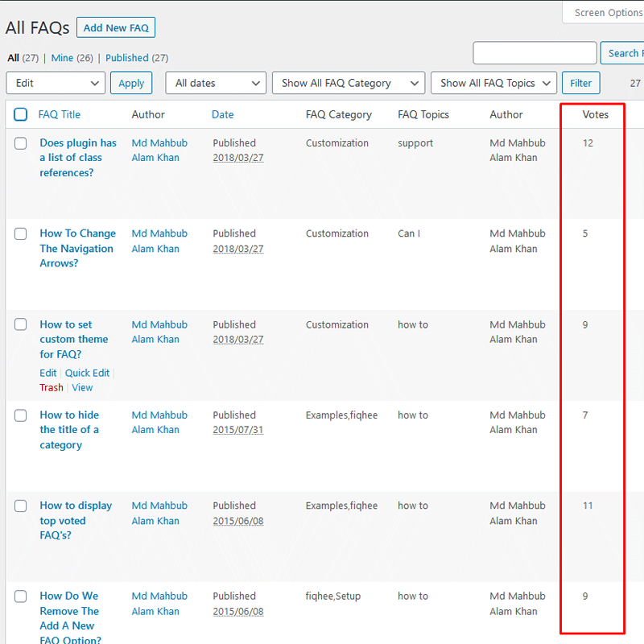This screenshot has width=644, height=644.
Task: Click Quick Edit under custom theme FAQ
Action: [87, 373]
